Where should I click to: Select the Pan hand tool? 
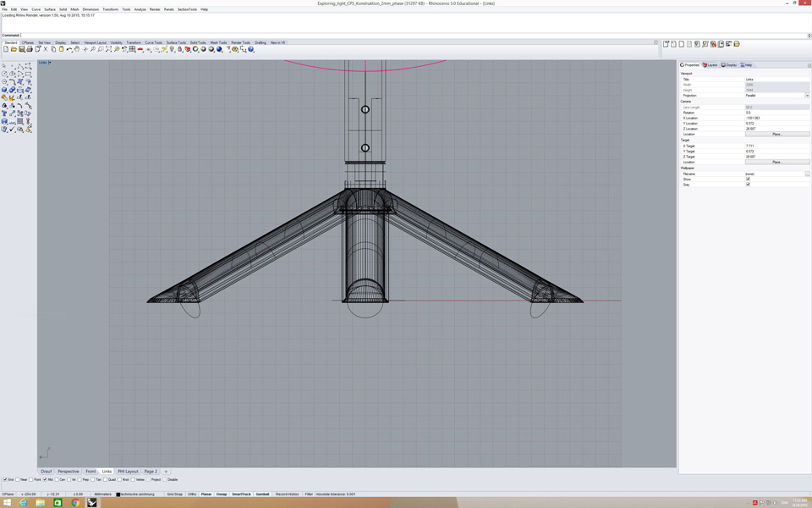(x=77, y=49)
